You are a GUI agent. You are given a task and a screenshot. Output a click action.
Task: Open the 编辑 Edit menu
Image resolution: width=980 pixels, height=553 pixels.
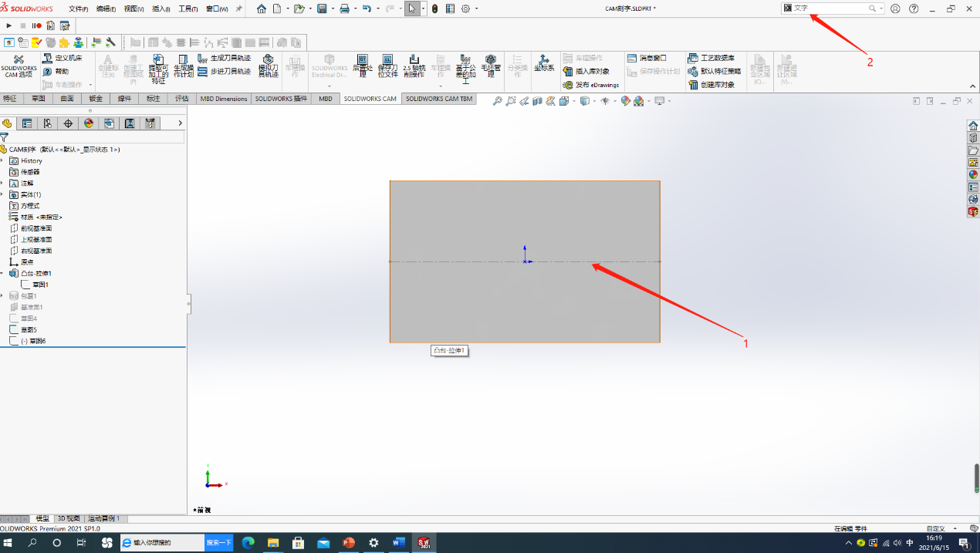106,8
